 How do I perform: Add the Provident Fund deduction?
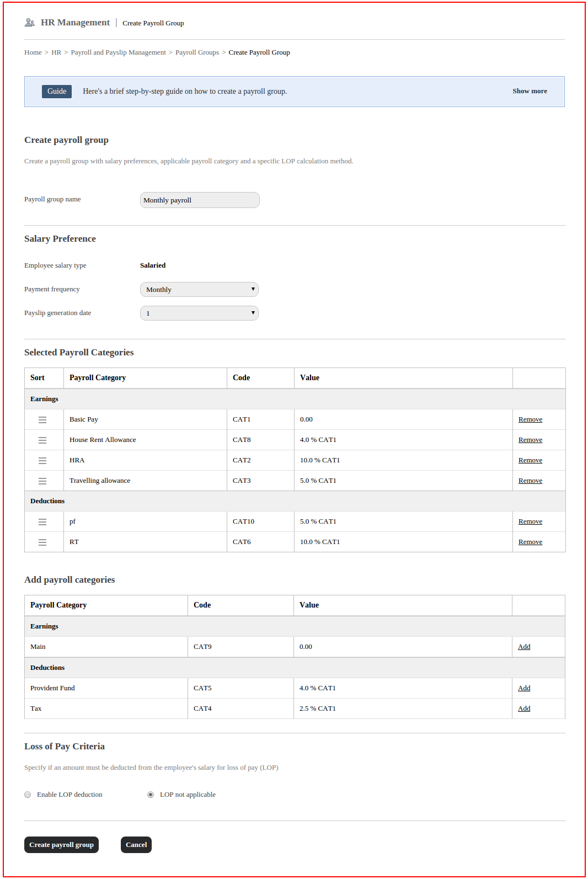524,688
